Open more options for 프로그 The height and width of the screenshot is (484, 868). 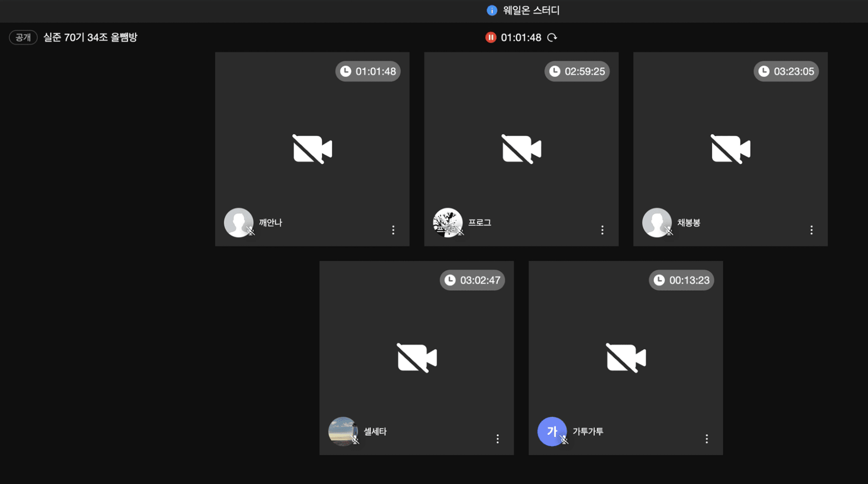click(602, 230)
